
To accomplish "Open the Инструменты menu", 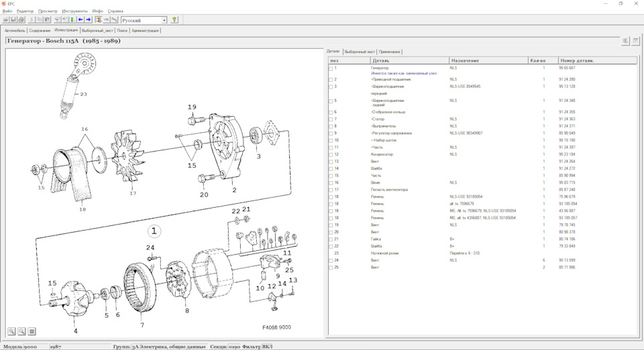I will click(x=74, y=11).
